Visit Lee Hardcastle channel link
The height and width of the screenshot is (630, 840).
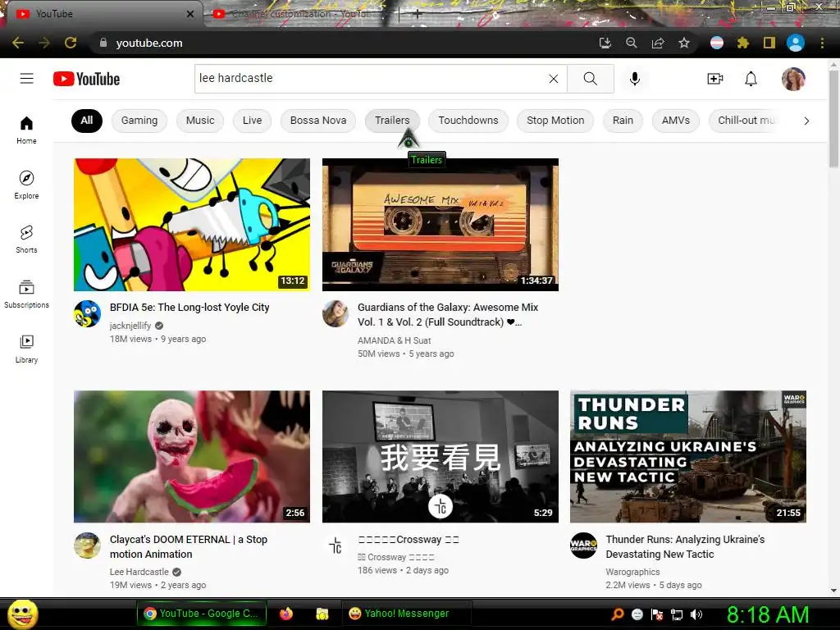[x=139, y=572]
